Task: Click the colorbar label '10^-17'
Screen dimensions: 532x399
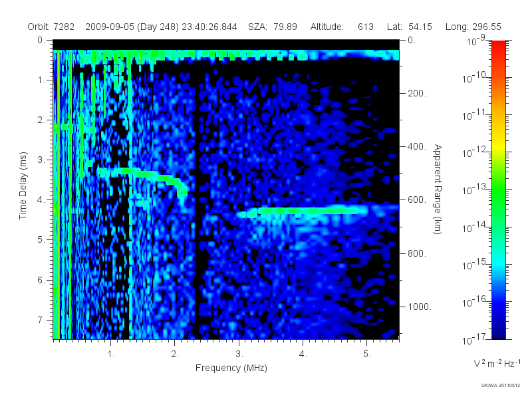Action: (474, 339)
